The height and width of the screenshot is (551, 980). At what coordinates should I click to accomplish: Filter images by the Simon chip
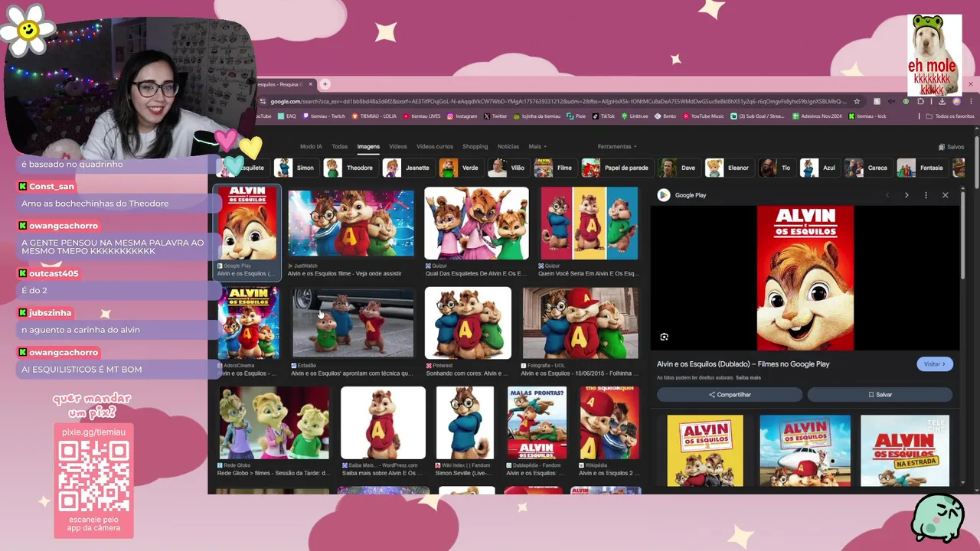[295, 168]
